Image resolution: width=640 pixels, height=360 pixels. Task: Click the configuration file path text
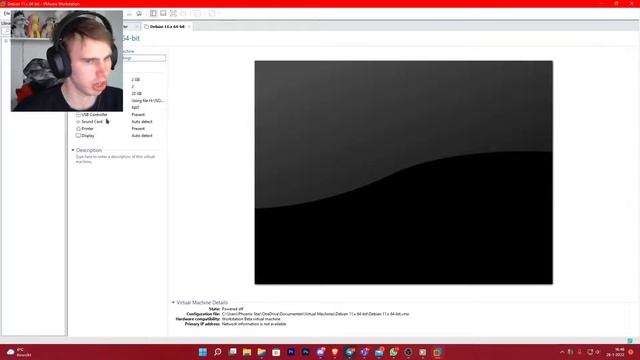[316, 314]
